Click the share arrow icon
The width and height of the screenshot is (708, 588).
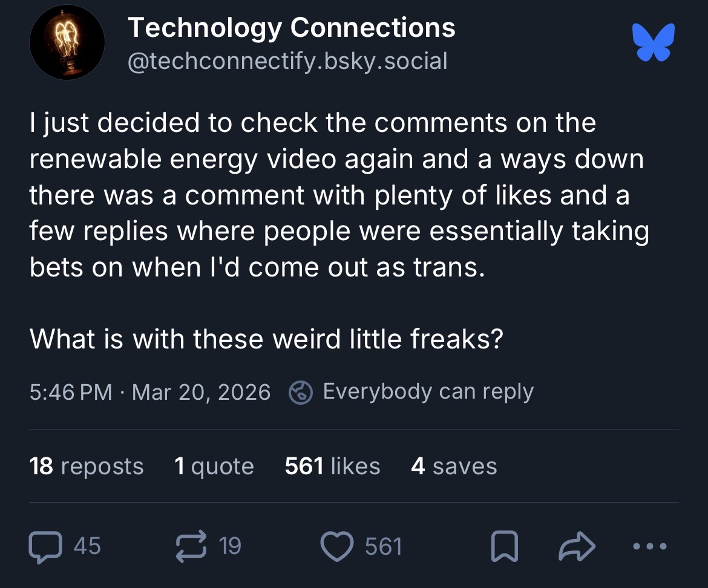577,546
